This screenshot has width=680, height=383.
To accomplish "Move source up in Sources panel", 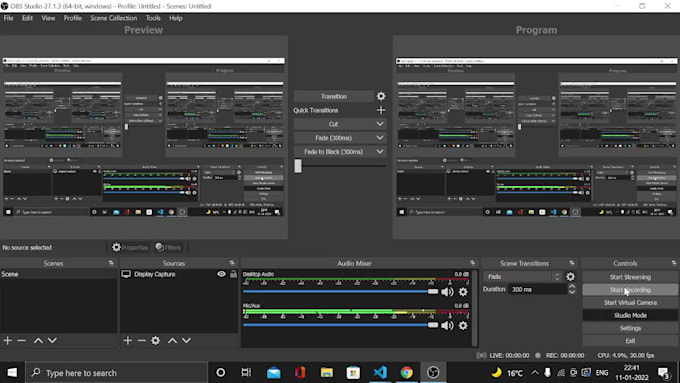I will tap(172, 340).
